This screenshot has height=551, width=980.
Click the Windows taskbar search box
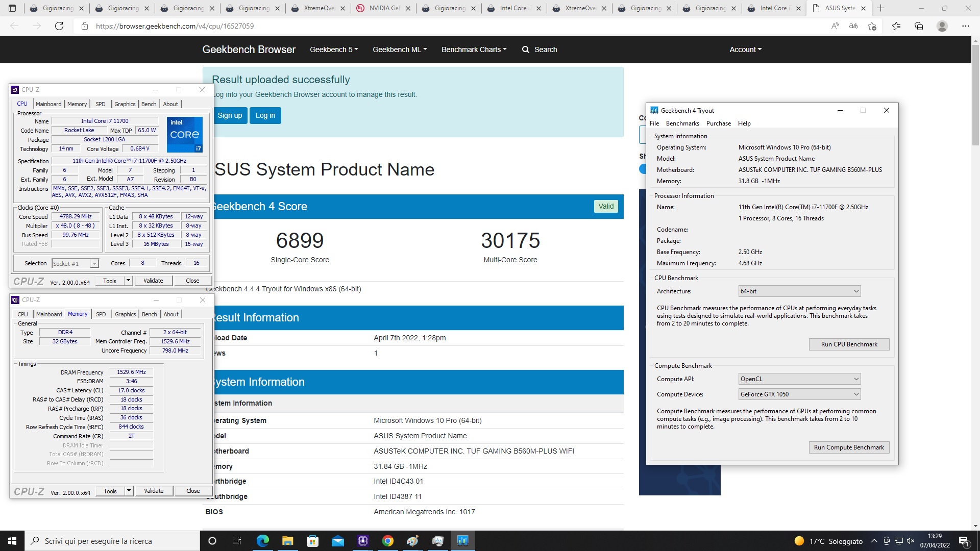[x=112, y=541]
